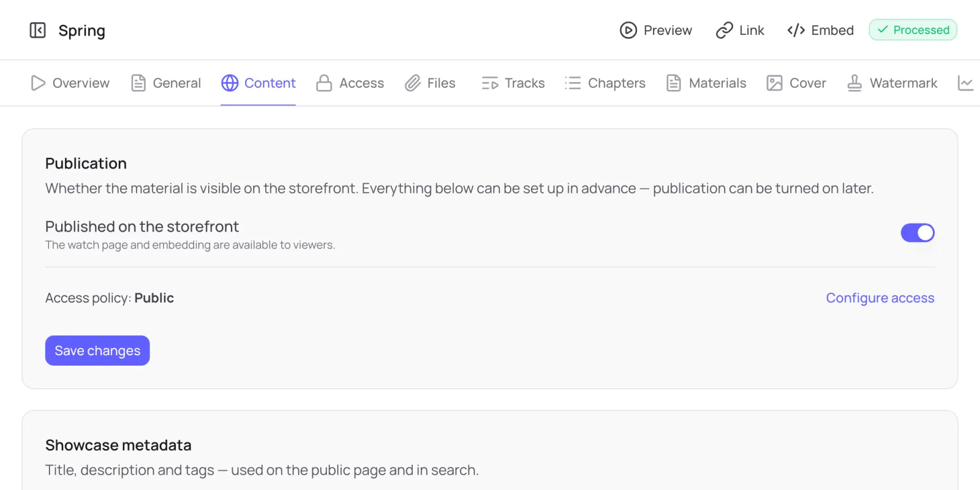The height and width of the screenshot is (490, 980).
Task: Click the Showcase metadata heading
Action: tap(118, 445)
